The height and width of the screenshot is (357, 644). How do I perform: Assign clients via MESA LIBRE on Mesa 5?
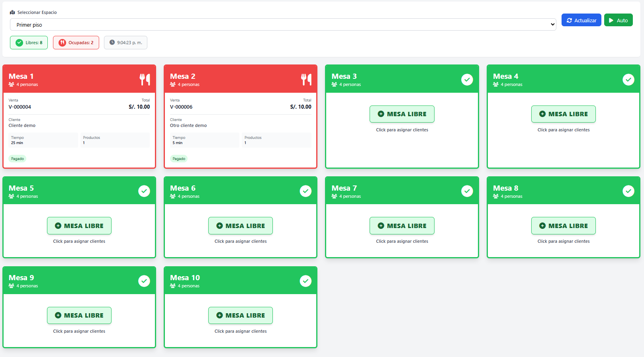tap(79, 226)
